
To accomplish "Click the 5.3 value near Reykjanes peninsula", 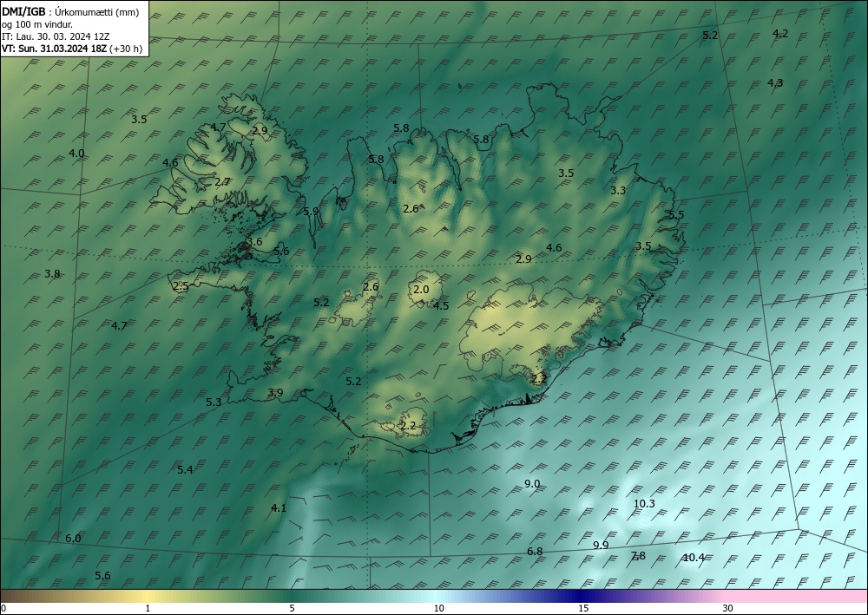I will 214,402.
